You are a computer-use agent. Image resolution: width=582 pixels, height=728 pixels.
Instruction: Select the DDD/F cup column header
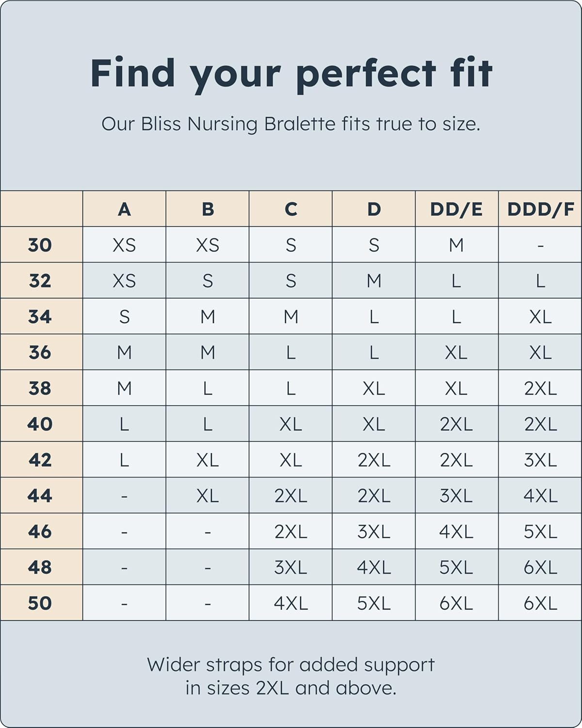click(x=540, y=209)
